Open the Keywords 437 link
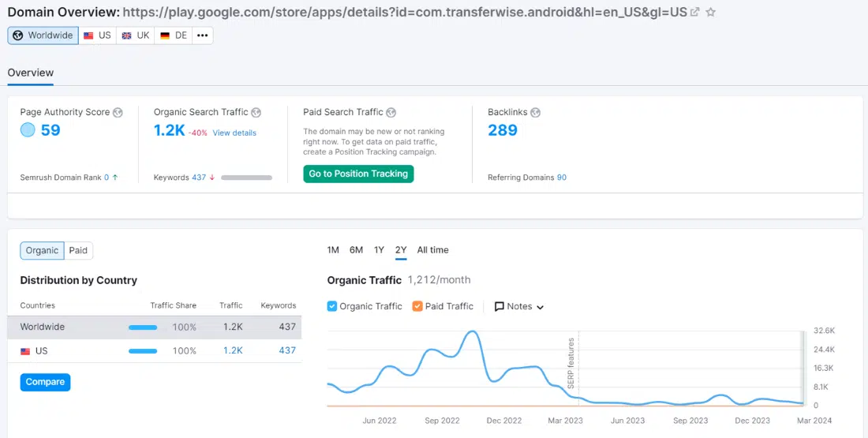The width and height of the screenshot is (868, 438). pyautogui.click(x=199, y=178)
